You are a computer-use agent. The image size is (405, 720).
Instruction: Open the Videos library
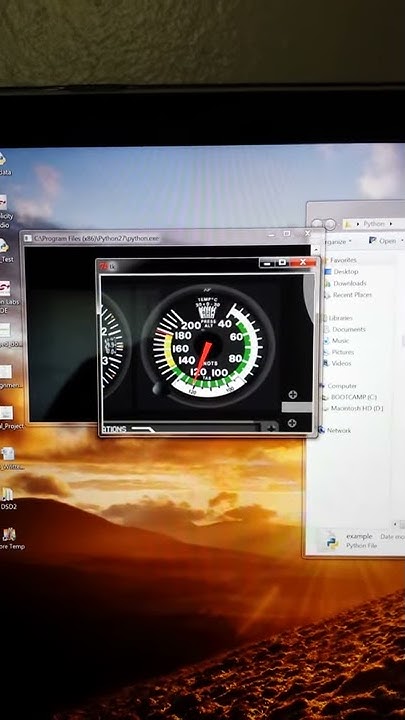(x=342, y=363)
